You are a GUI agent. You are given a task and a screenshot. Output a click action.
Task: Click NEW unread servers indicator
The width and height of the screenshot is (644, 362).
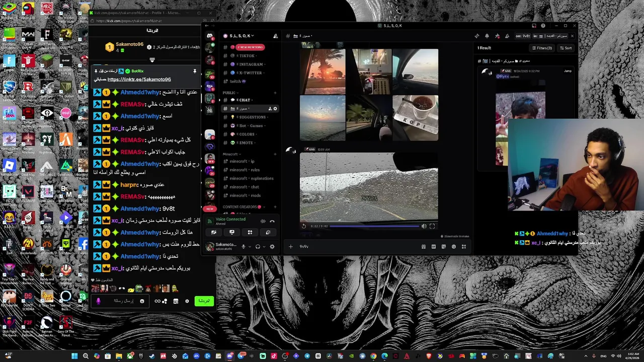210,209
